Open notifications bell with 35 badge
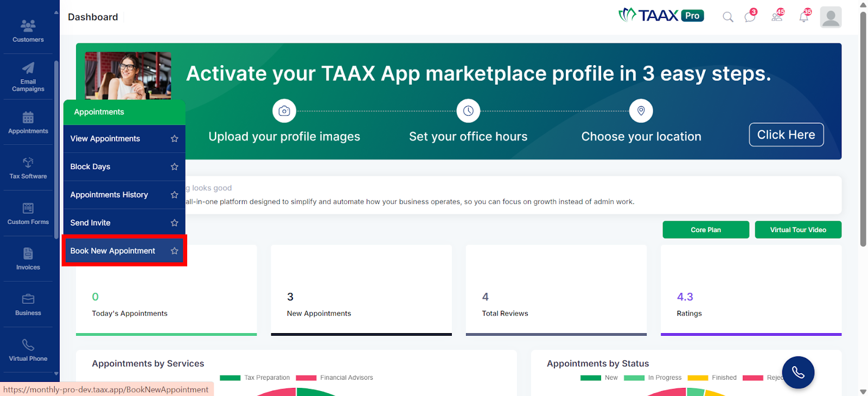The height and width of the screenshot is (396, 868). tap(805, 16)
